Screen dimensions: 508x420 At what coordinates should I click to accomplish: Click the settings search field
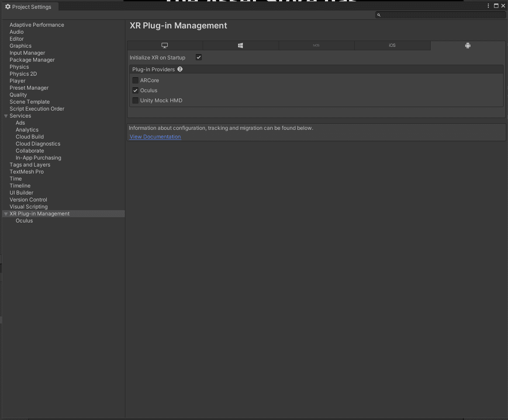point(442,15)
